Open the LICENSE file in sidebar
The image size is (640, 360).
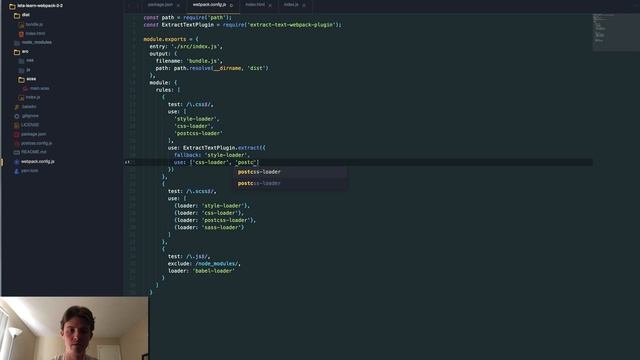30,125
